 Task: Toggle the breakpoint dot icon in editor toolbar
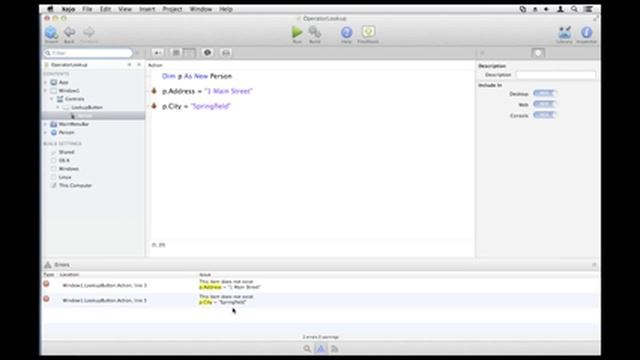click(207, 53)
